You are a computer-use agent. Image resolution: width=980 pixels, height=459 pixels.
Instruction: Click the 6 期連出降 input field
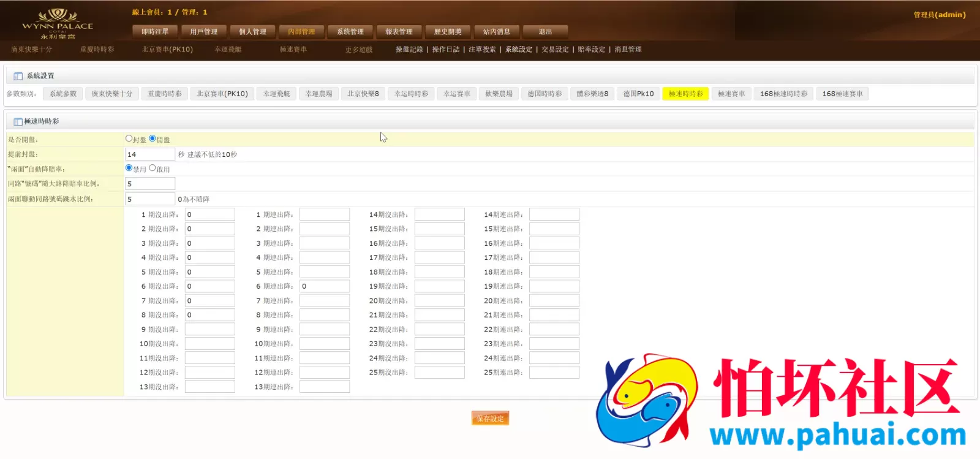[x=325, y=286]
